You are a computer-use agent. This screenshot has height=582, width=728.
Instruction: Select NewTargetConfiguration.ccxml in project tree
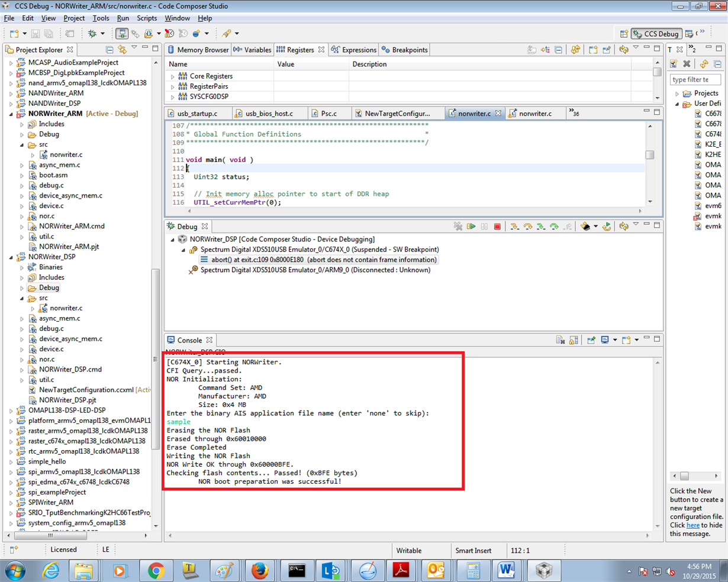88,390
